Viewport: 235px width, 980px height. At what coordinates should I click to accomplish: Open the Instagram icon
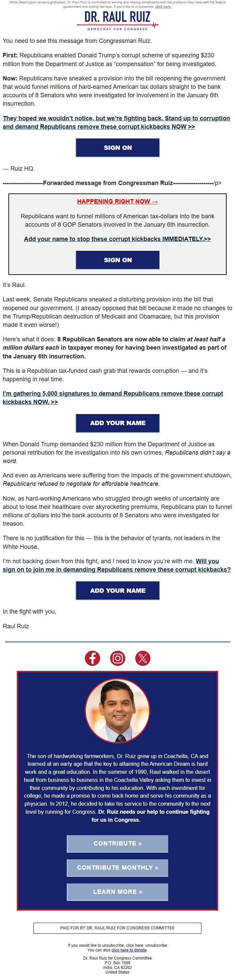117,657
